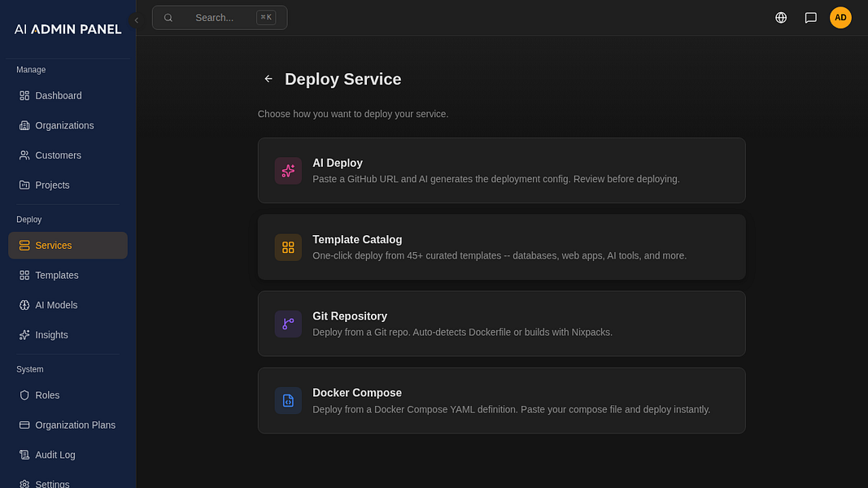This screenshot has width=868, height=488.
Task: Open the Dashboard menu item
Action: pyautogui.click(x=68, y=96)
